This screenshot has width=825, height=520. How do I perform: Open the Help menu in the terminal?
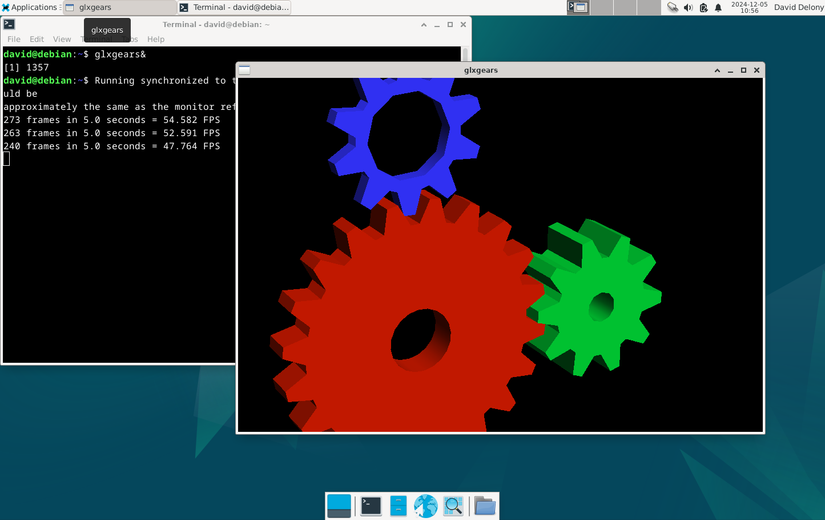coord(155,39)
